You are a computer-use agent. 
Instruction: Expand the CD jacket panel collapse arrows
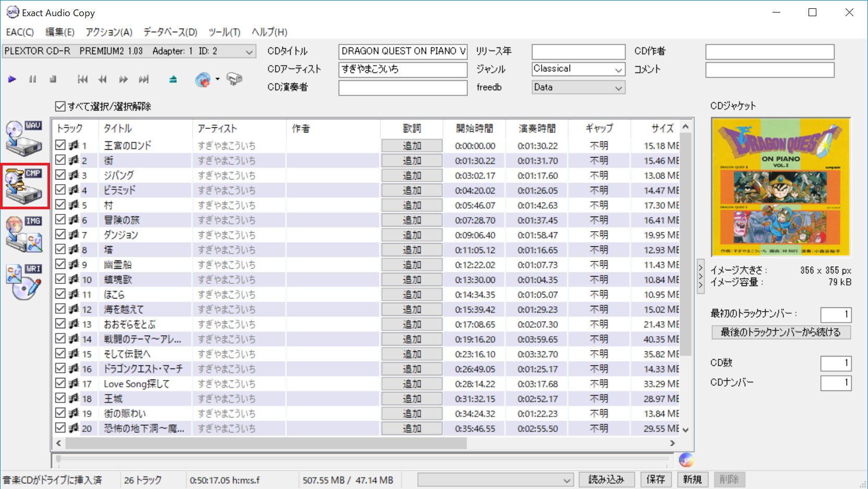tap(701, 277)
